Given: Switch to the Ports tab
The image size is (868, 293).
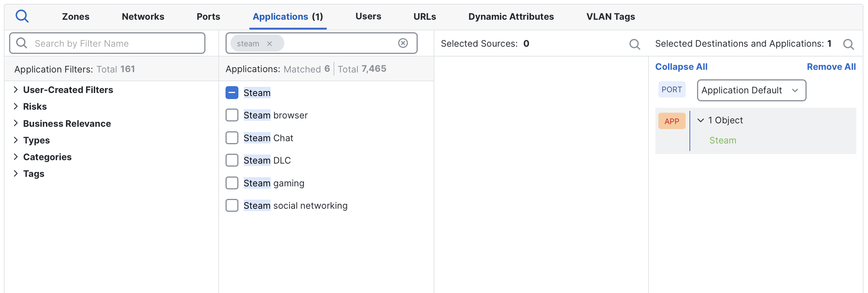Looking at the screenshot, I should point(208,17).
